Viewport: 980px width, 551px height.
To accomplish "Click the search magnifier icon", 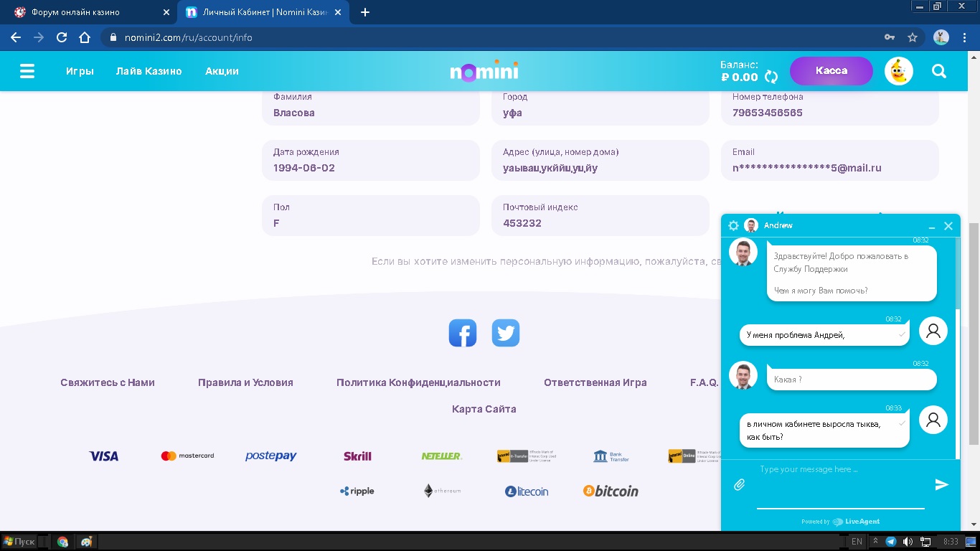I will [939, 71].
